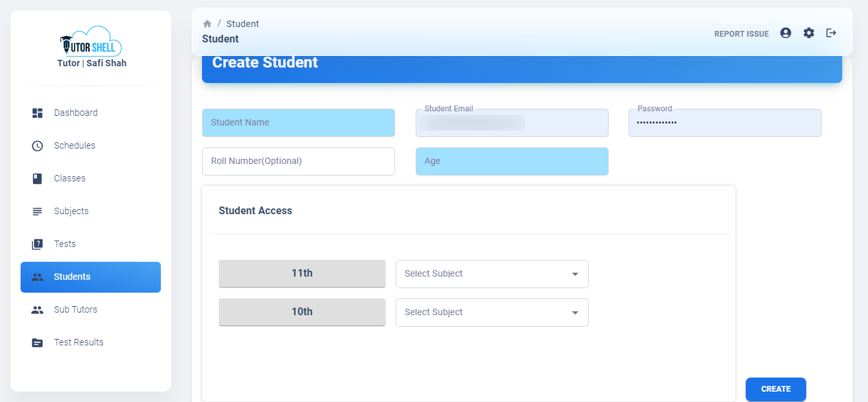The image size is (868, 402).
Task: Click the Student Name input field
Action: point(299,123)
